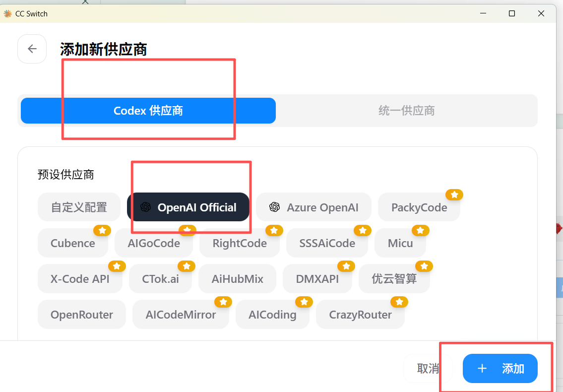Viewport: 563px width, 392px height.
Task: Click the star badge on Micu
Action: (x=421, y=230)
